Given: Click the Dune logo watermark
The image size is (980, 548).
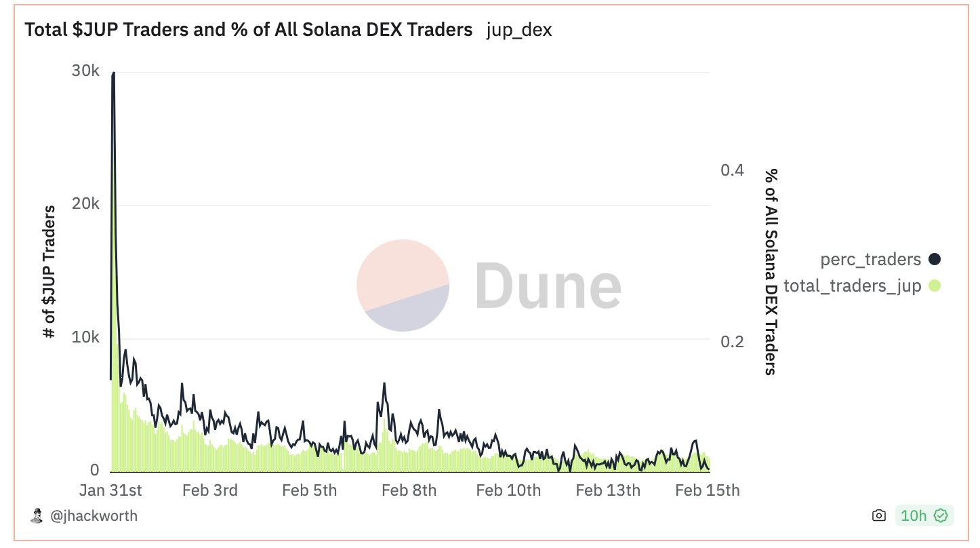Looking at the screenshot, I should 489,286.
